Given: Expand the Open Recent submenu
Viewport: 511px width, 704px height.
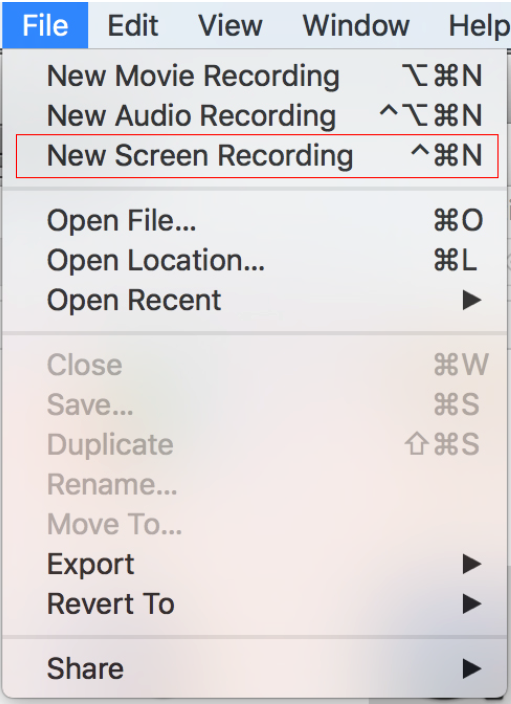Looking at the screenshot, I should click(x=255, y=300).
